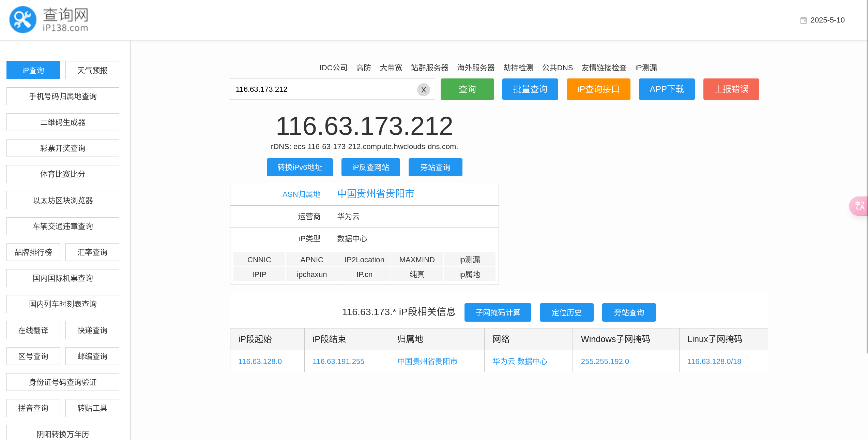Screen dimensions: 868x440
Task: Click the iP138 wrench logo icon
Action: [23, 20]
